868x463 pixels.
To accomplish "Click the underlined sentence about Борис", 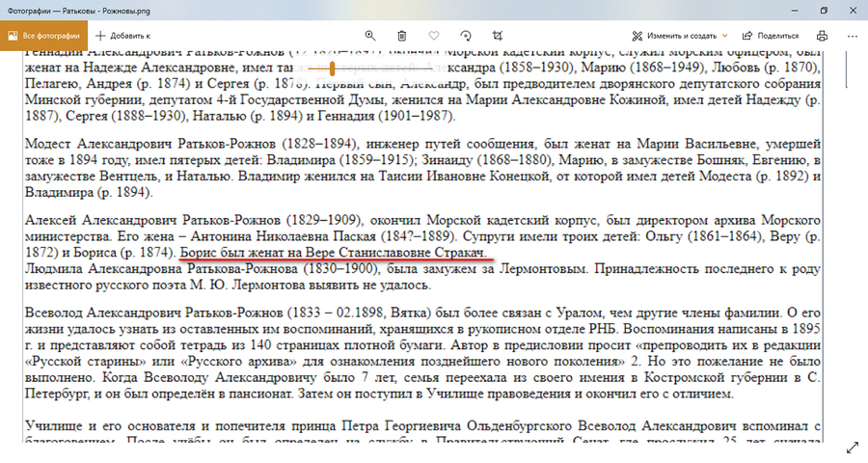I will pos(334,253).
